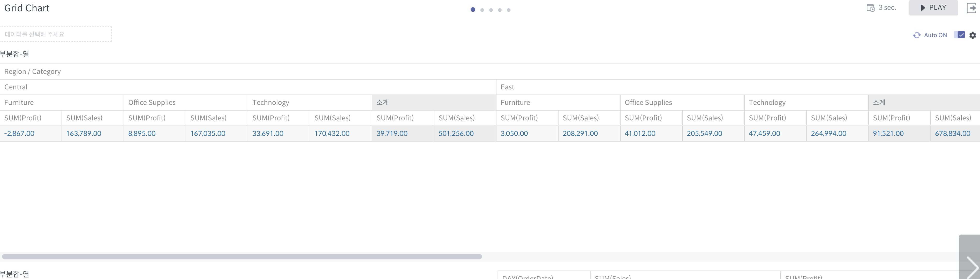Screen dimensions: 980x279
Task: Click the 678,834.00 subtotal sales cell
Action: 955,133
